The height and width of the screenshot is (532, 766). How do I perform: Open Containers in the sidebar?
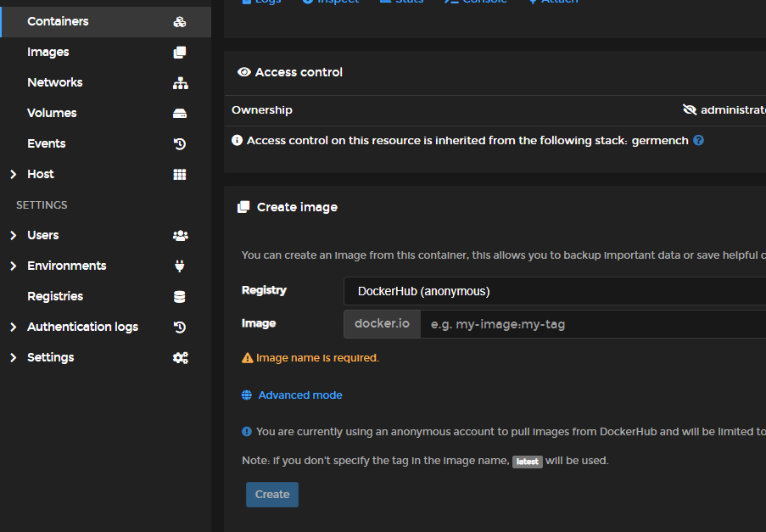click(x=58, y=21)
